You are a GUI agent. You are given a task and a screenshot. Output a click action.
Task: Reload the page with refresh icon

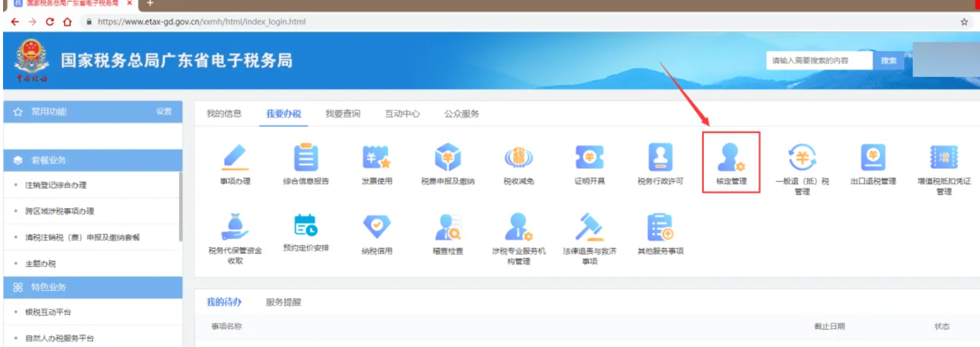[x=50, y=22]
